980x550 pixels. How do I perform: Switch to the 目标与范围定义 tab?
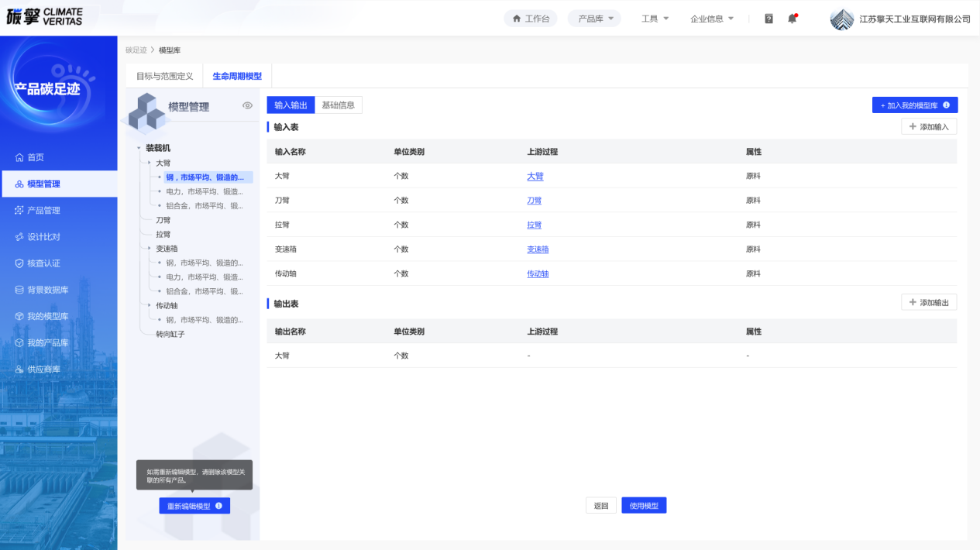click(x=164, y=77)
